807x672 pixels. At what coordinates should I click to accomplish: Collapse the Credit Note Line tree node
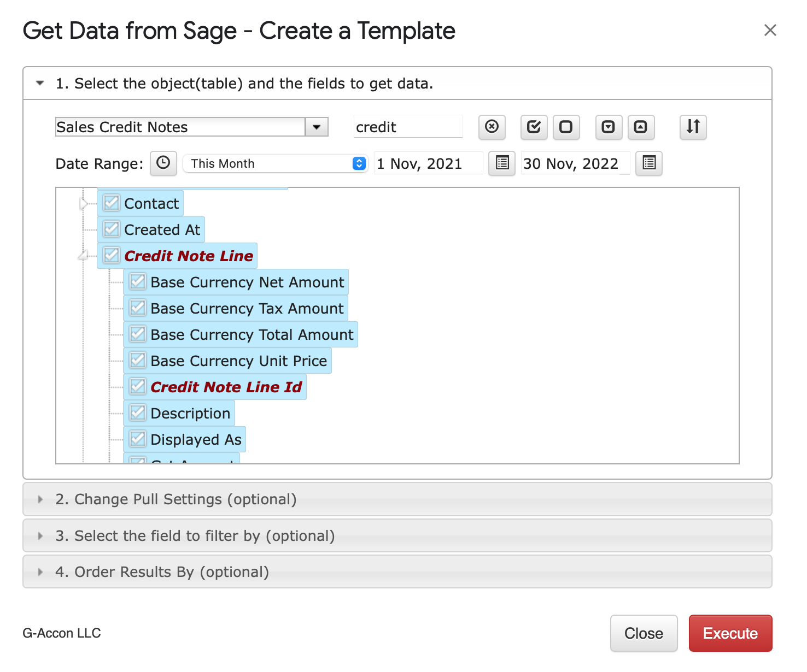coord(83,255)
